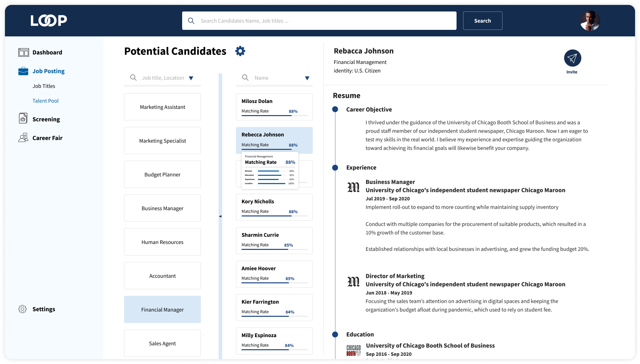Select the Sharmin Currie candidate card

click(274, 240)
